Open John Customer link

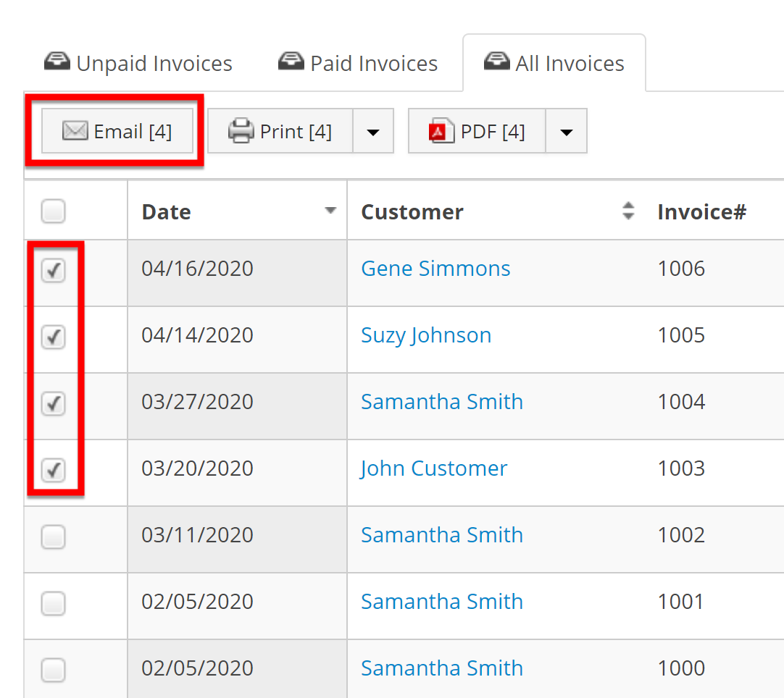(434, 468)
